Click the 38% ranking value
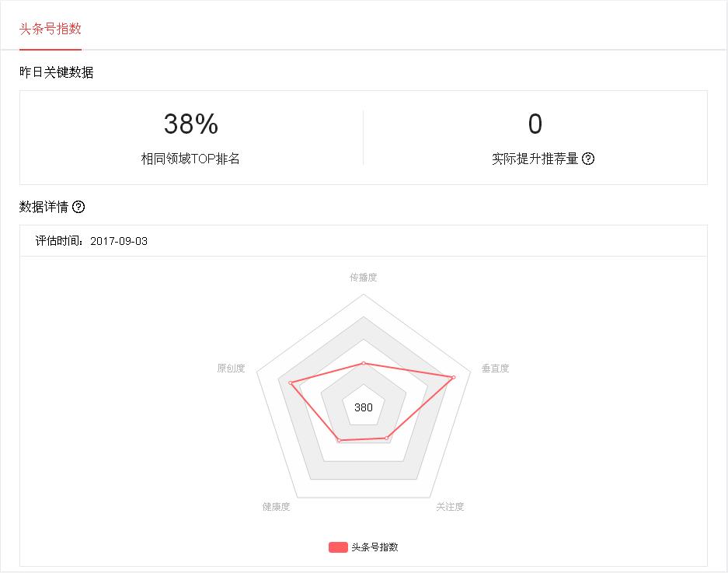 click(x=190, y=124)
